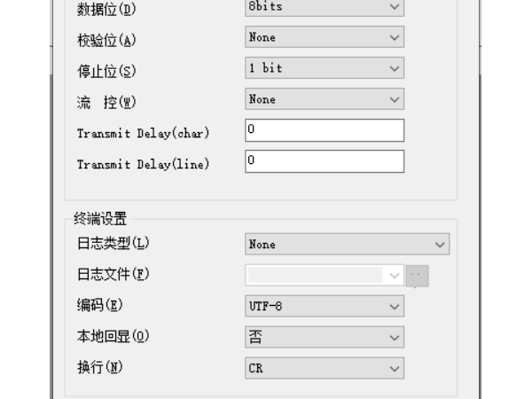
Task: Expand the 校验位 parity dropdown
Action: [324, 38]
